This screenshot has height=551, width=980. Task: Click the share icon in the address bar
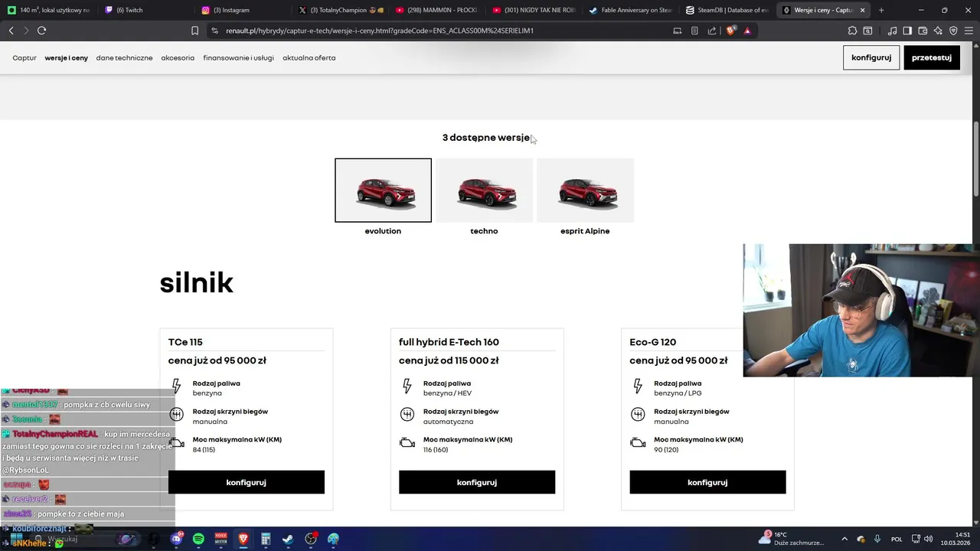tap(712, 31)
